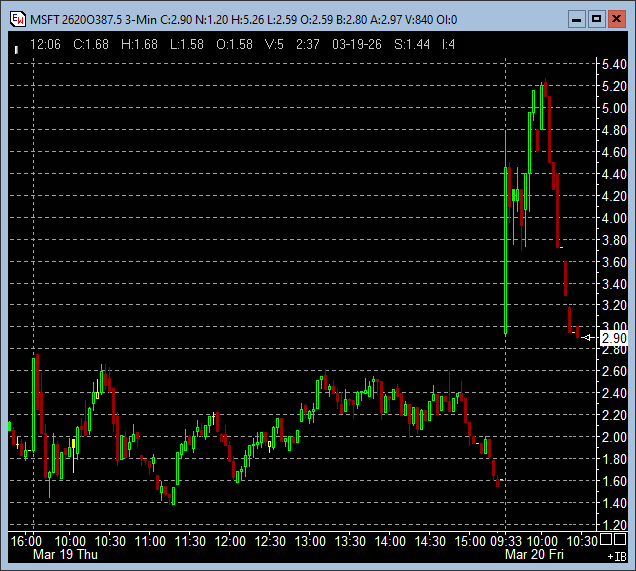Minimize the MSFT chart window
This screenshot has width=636, height=571.
576,19
